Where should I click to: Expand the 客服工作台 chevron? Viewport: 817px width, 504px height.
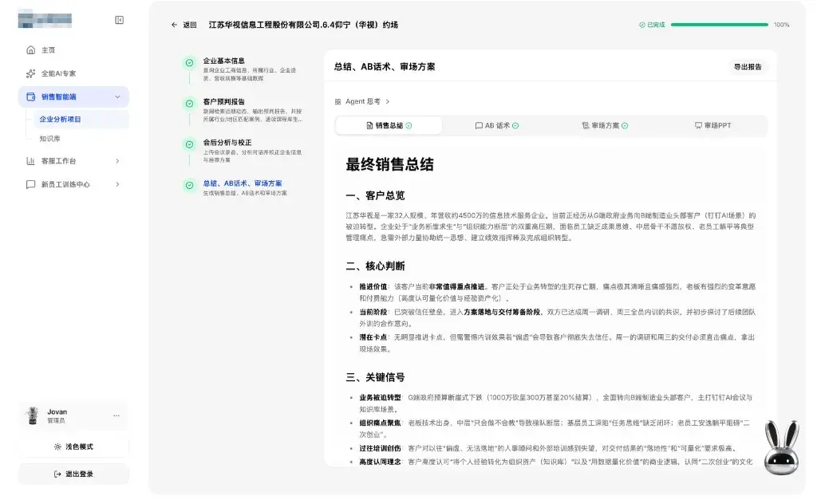(x=117, y=161)
